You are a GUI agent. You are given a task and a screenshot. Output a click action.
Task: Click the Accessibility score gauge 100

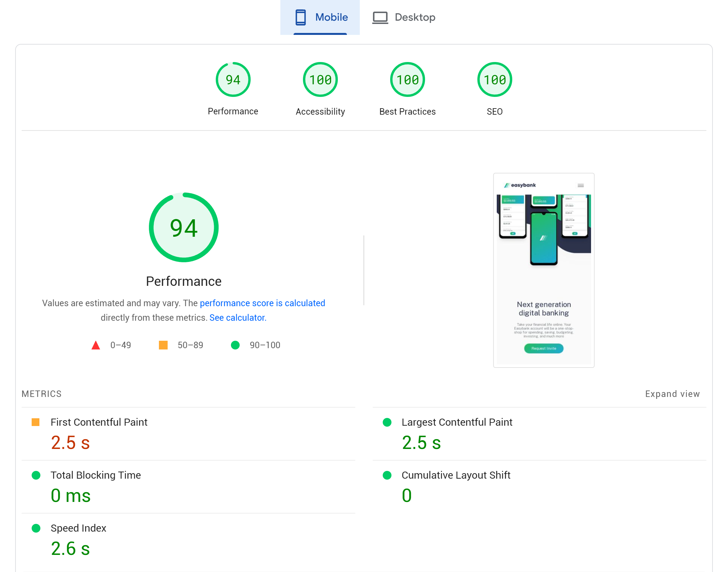(x=320, y=80)
